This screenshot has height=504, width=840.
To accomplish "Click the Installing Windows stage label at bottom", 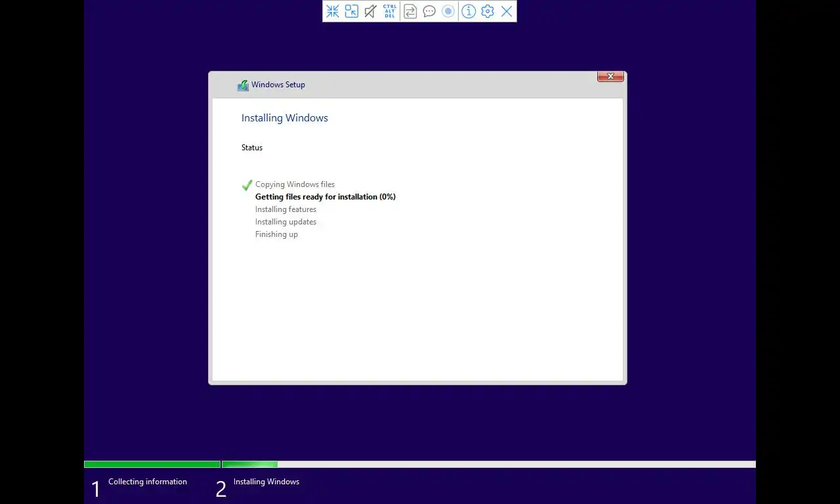I will coord(266,482).
